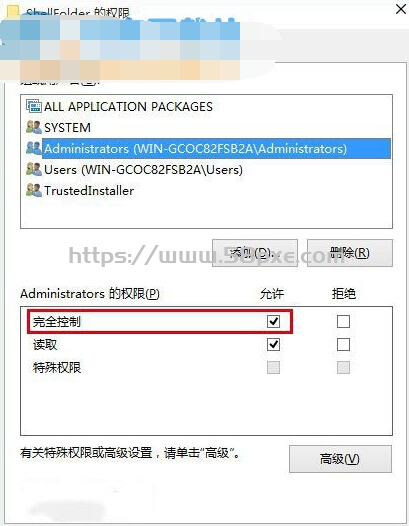Select the SYSTEM entry
Image resolution: width=409 pixels, height=526 pixels.
coord(67,127)
